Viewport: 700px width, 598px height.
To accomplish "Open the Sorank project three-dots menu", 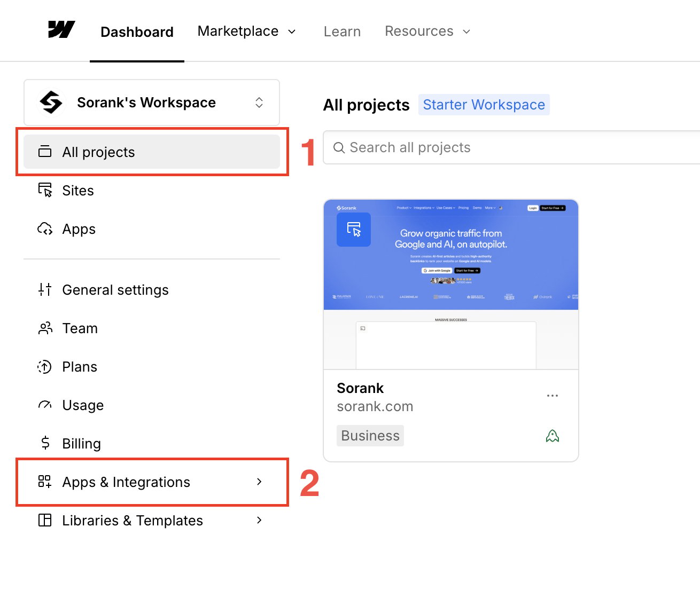I will (553, 396).
